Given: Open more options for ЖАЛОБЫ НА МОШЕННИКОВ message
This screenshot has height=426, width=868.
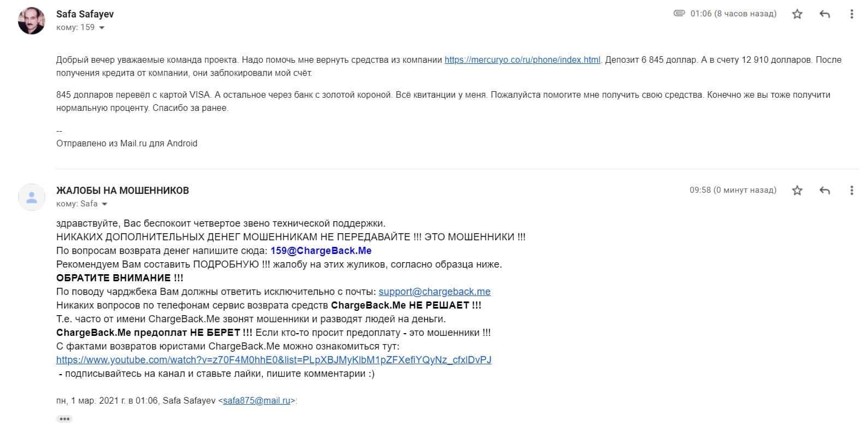Looking at the screenshot, I should (x=852, y=191).
